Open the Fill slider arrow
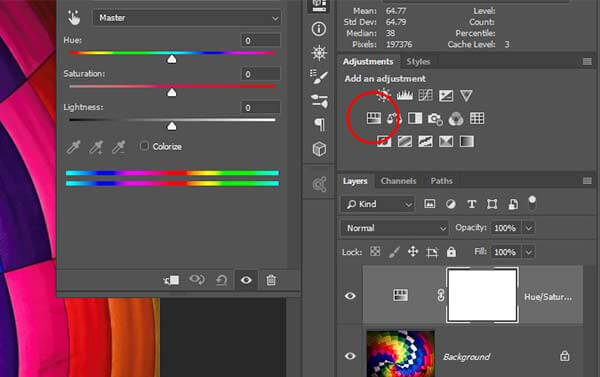 coord(528,253)
